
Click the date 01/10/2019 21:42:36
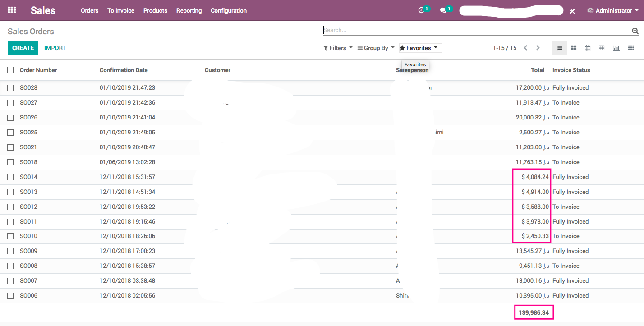127,103
